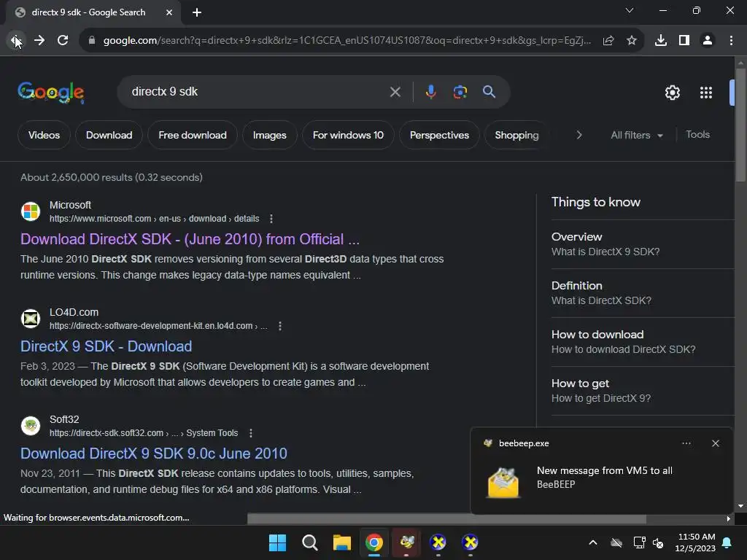Click the Soft32 site favicon
This screenshot has height=560, width=747.
tap(31, 426)
